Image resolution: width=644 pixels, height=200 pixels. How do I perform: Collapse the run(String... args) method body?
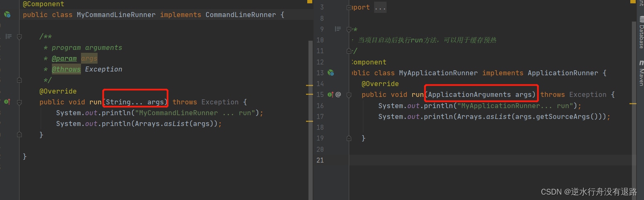[x=19, y=102]
